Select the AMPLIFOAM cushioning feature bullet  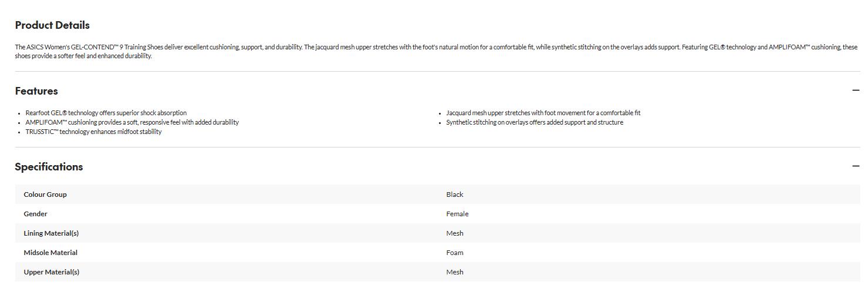(132, 122)
